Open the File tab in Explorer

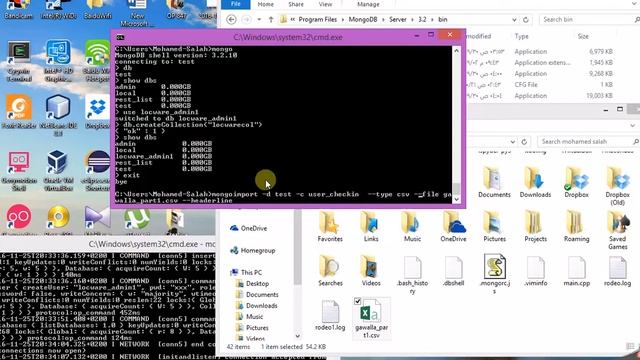236,4
